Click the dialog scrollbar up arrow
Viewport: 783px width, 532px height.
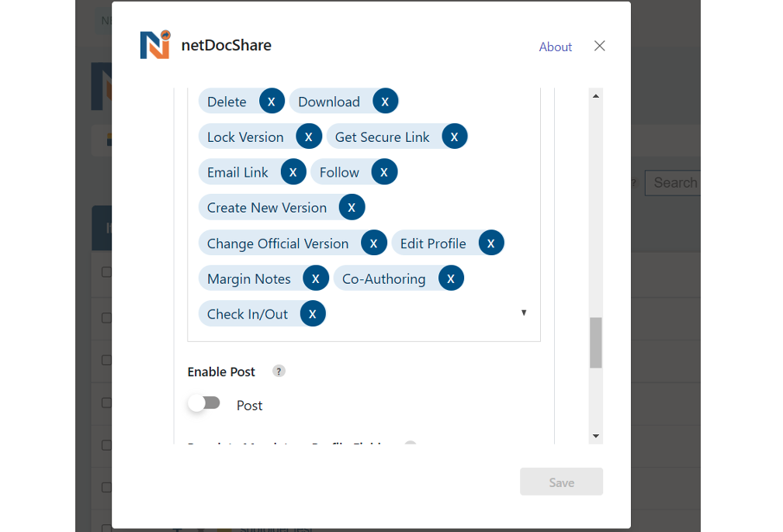(596, 96)
